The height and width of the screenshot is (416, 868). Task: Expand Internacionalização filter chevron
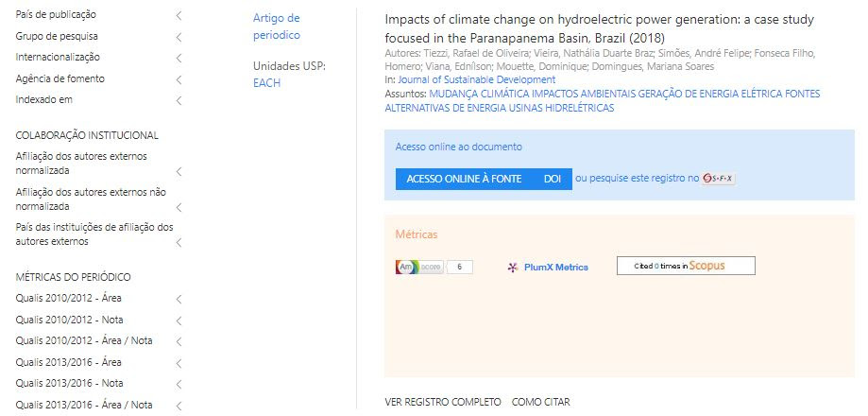(x=179, y=59)
